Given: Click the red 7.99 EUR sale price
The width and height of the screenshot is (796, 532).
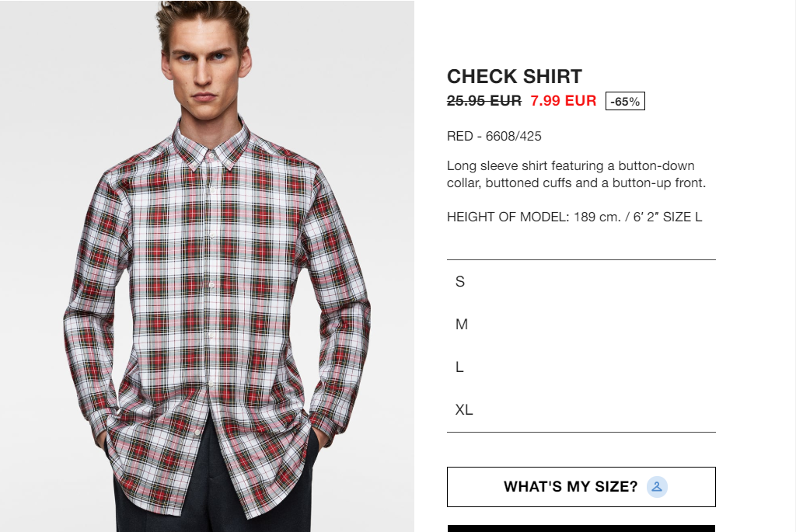Looking at the screenshot, I should (564, 100).
